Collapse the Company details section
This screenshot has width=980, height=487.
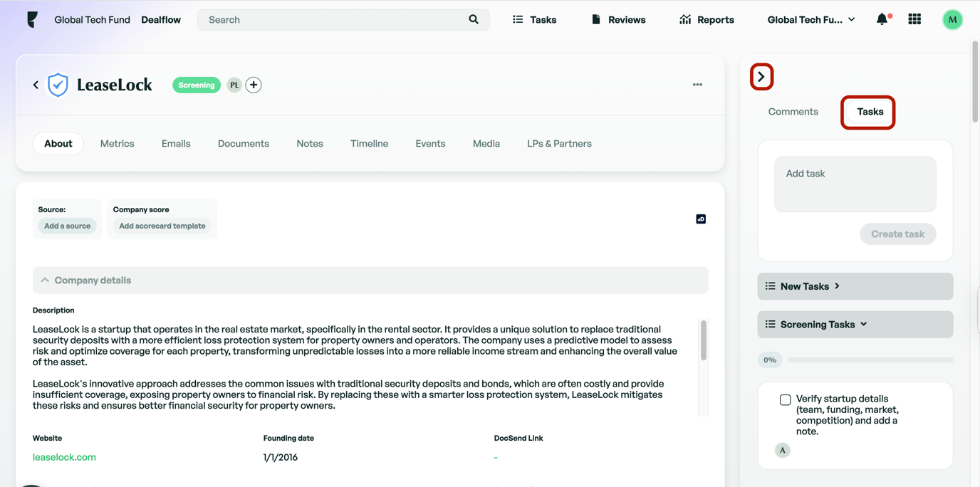(x=45, y=280)
